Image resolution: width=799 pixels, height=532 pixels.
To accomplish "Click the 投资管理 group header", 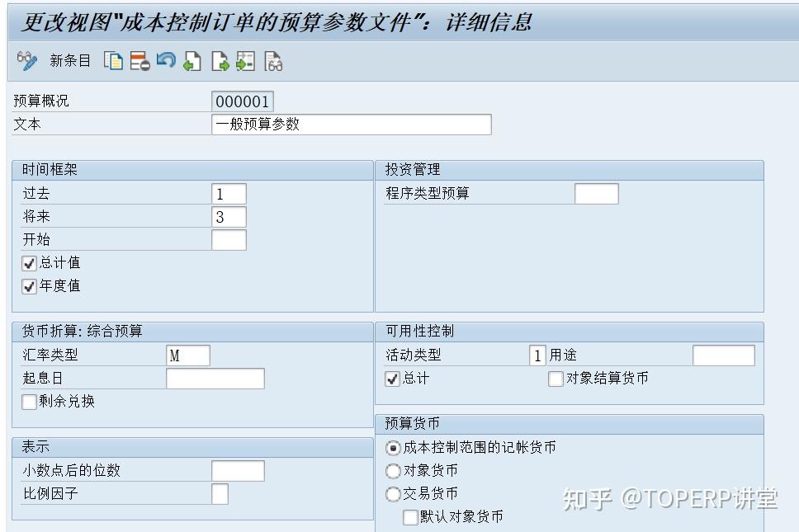I will [570, 170].
